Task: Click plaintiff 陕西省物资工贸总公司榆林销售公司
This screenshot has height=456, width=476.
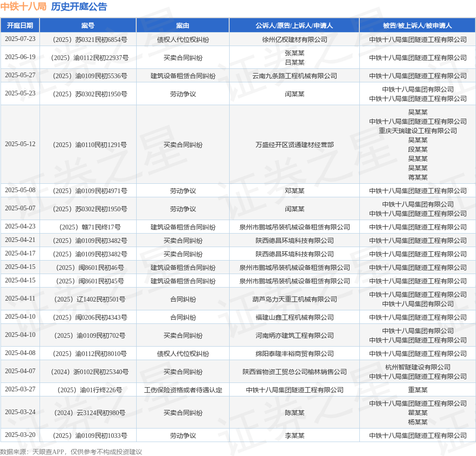Action: coord(294,372)
